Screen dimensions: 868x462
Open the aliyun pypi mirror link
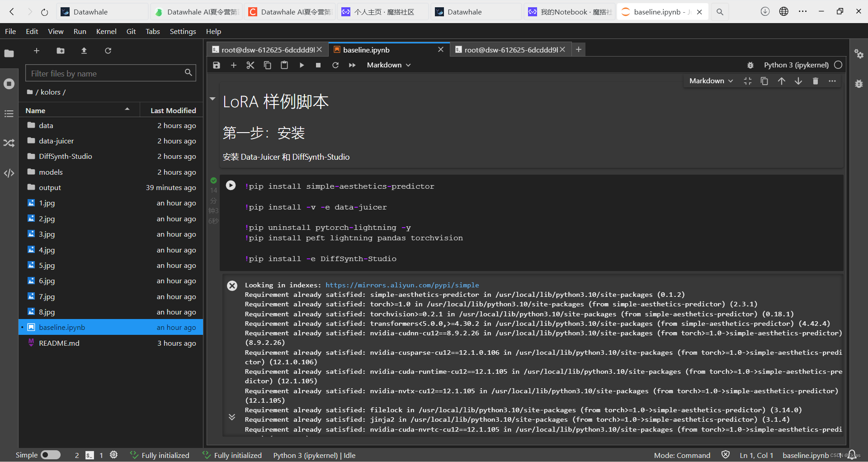pos(402,285)
